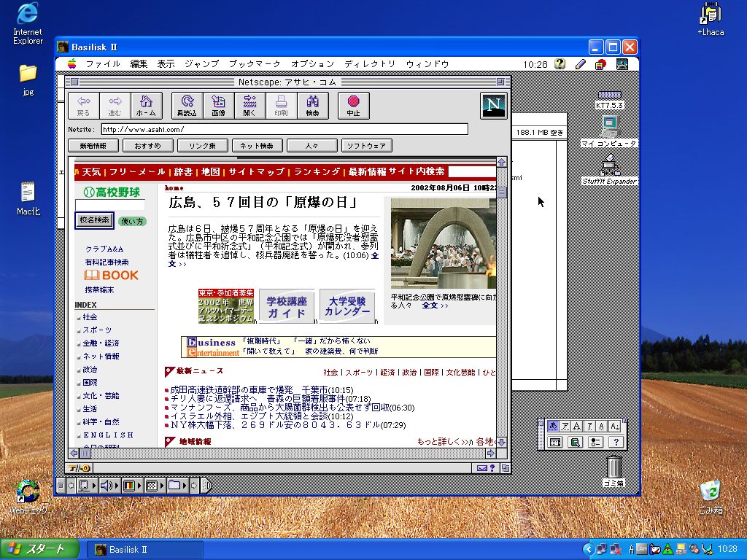The image size is (747, 560).
Task: Open the 編集 menu
Action: pos(139,64)
